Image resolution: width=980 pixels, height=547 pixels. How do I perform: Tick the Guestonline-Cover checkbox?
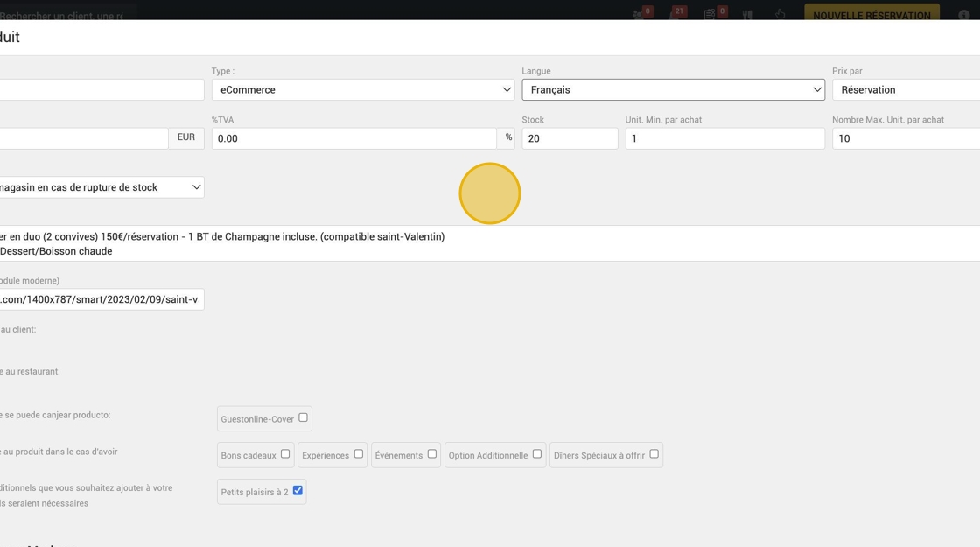click(x=303, y=417)
